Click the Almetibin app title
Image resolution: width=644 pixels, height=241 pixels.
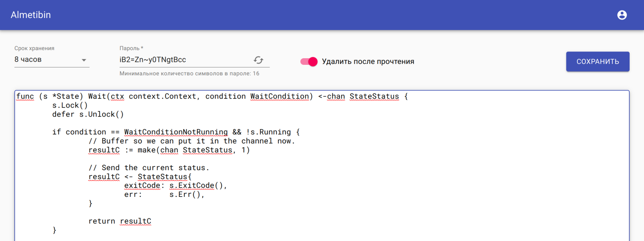[31, 15]
